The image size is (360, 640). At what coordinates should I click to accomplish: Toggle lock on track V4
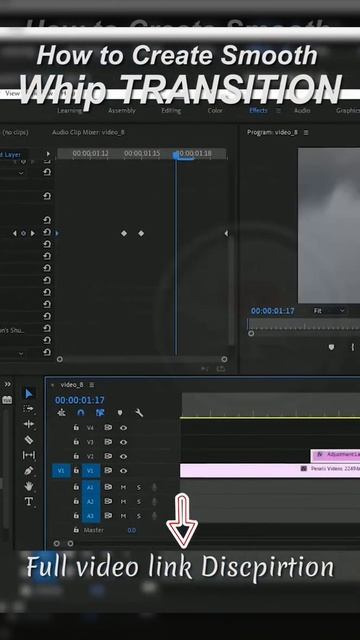76,427
